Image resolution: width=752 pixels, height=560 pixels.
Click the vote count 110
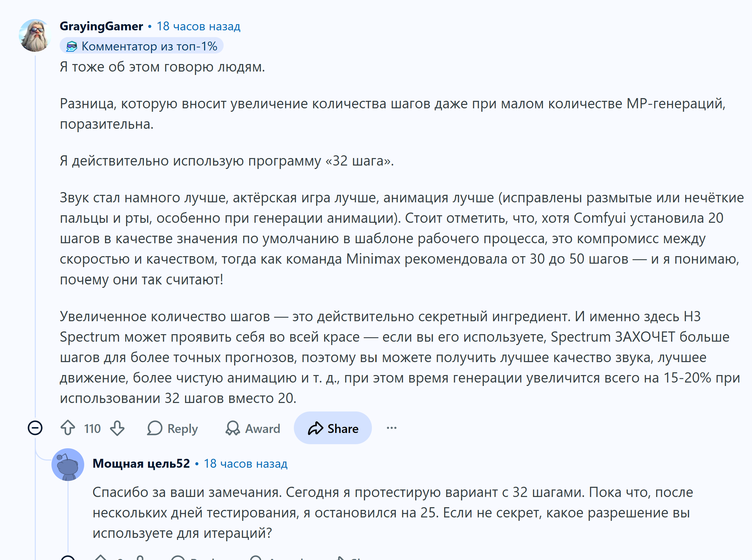(x=92, y=429)
